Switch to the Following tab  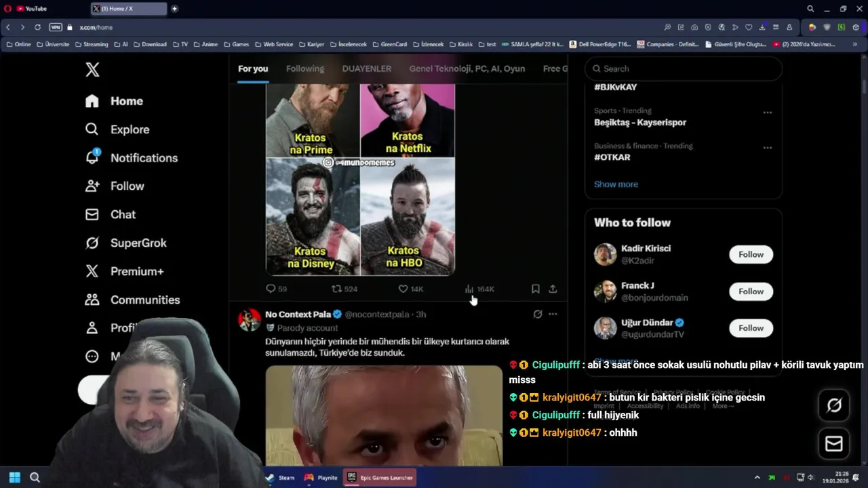pos(305,68)
